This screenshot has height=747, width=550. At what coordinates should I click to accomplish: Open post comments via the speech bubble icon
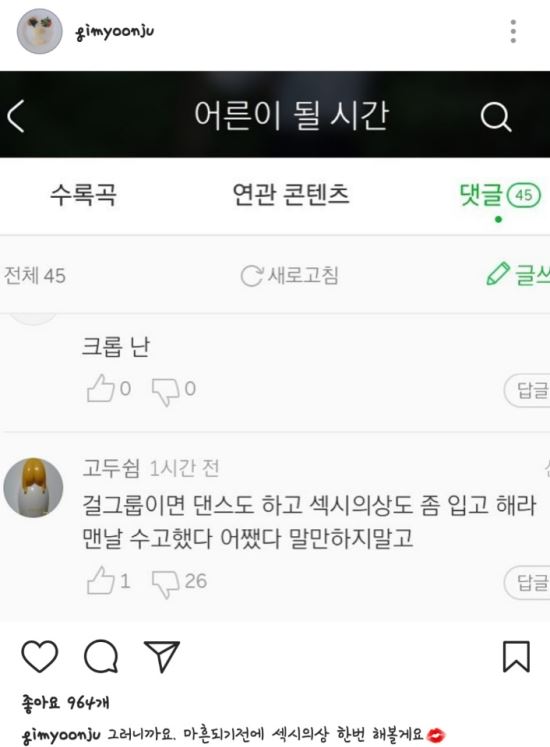(x=101, y=656)
